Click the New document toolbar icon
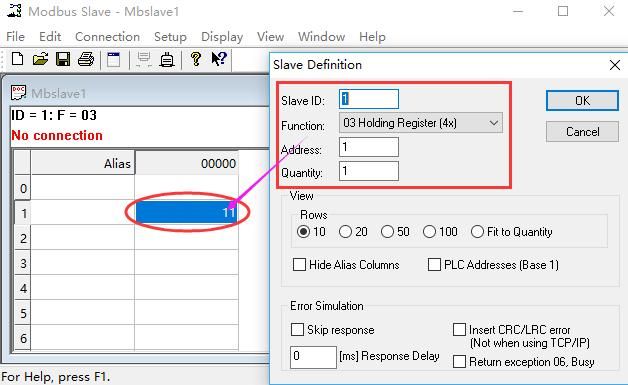This screenshot has height=385, width=628. pyautogui.click(x=17, y=59)
